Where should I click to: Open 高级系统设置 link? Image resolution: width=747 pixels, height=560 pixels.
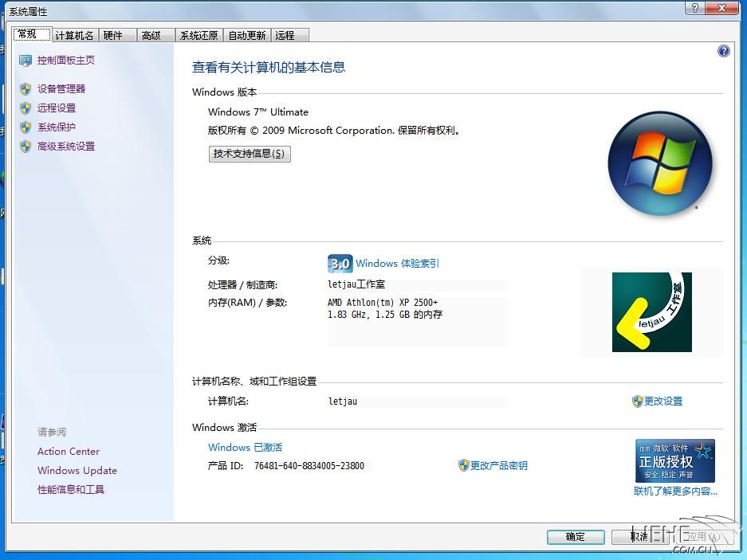(x=66, y=147)
